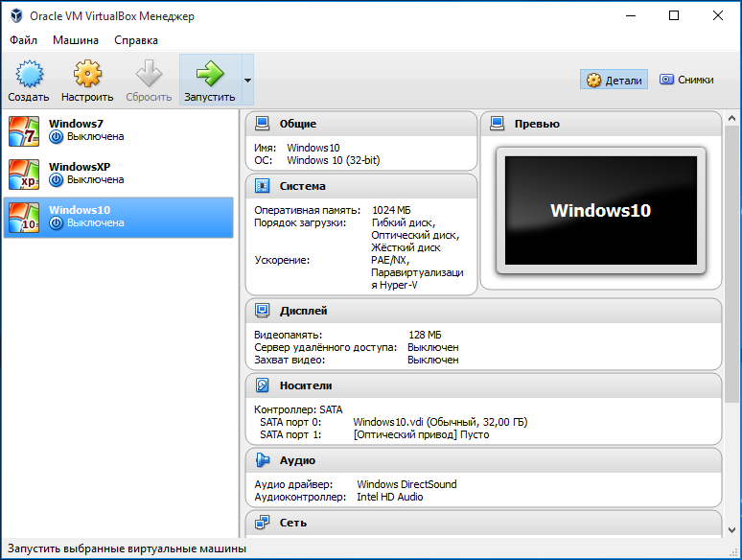Open the Машина menu
This screenshot has height=560, width=742.
(x=76, y=40)
